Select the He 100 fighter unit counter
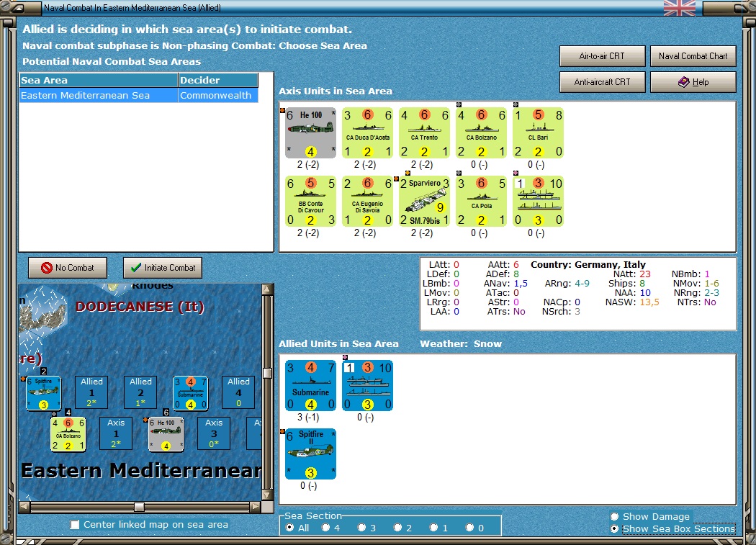This screenshot has width=756, height=545. (x=310, y=133)
